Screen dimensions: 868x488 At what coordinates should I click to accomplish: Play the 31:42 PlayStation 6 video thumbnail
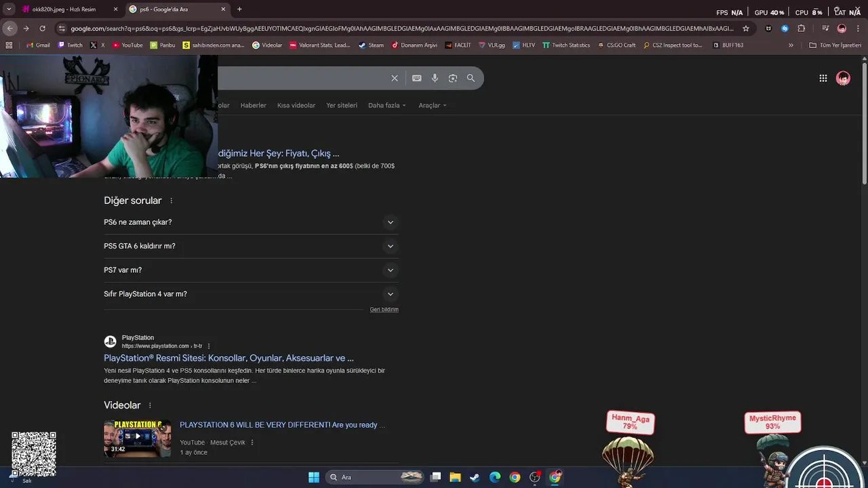(137, 439)
